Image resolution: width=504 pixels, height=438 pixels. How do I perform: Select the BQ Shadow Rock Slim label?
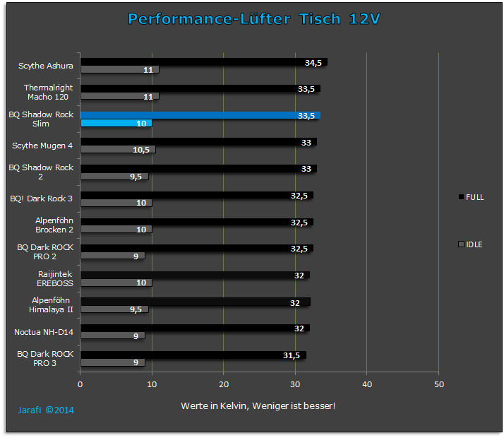[x=41, y=119]
